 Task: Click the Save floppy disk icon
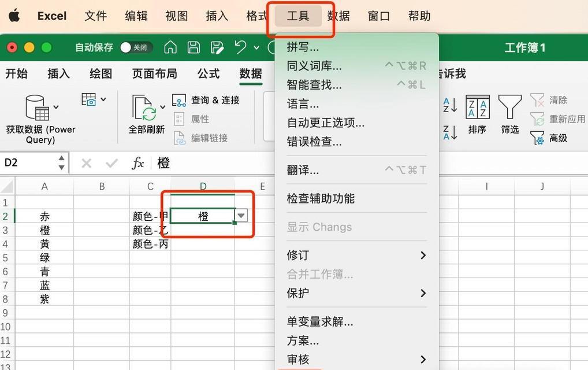point(193,47)
